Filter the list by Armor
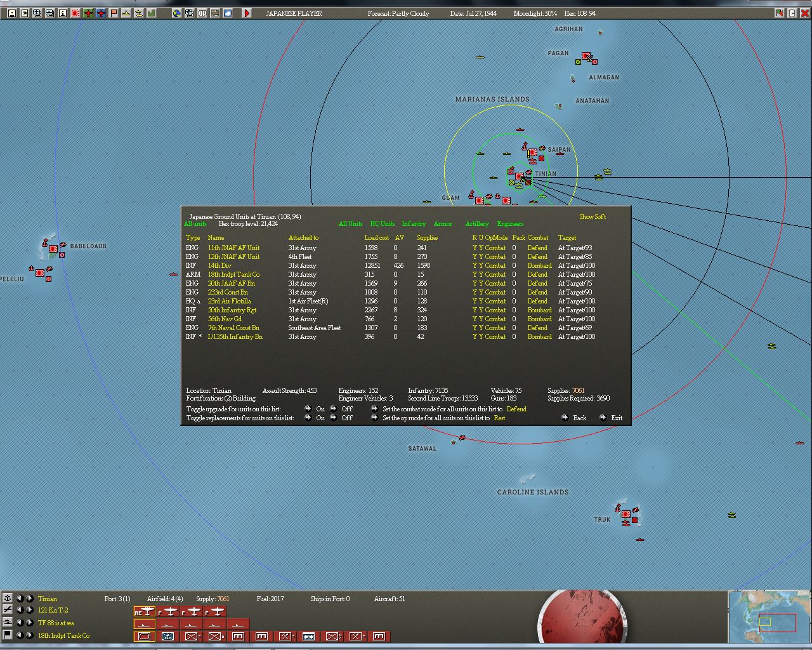Image resolution: width=812 pixels, height=650 pixels. tap(443, 223)
